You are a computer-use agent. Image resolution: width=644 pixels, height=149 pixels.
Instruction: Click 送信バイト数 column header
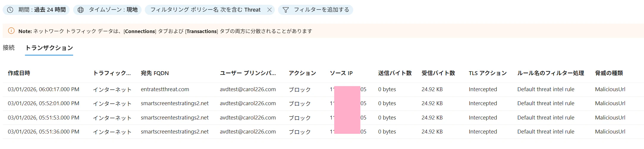395,73
